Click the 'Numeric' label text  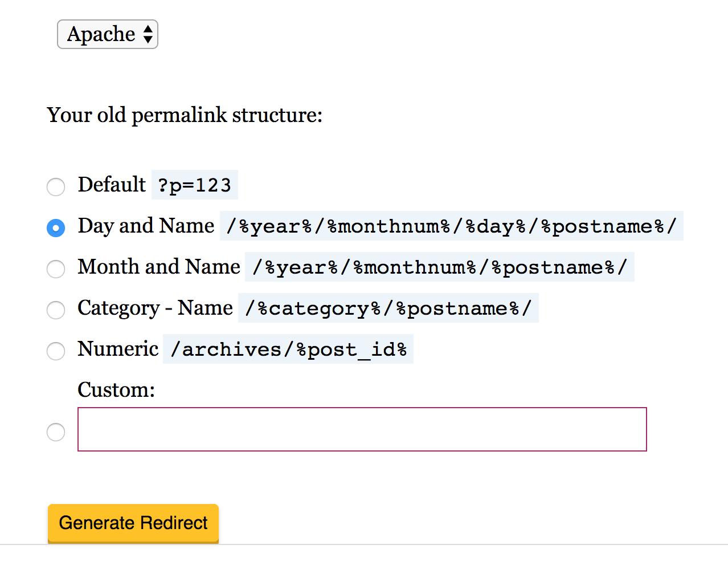(x=118, y=349)
